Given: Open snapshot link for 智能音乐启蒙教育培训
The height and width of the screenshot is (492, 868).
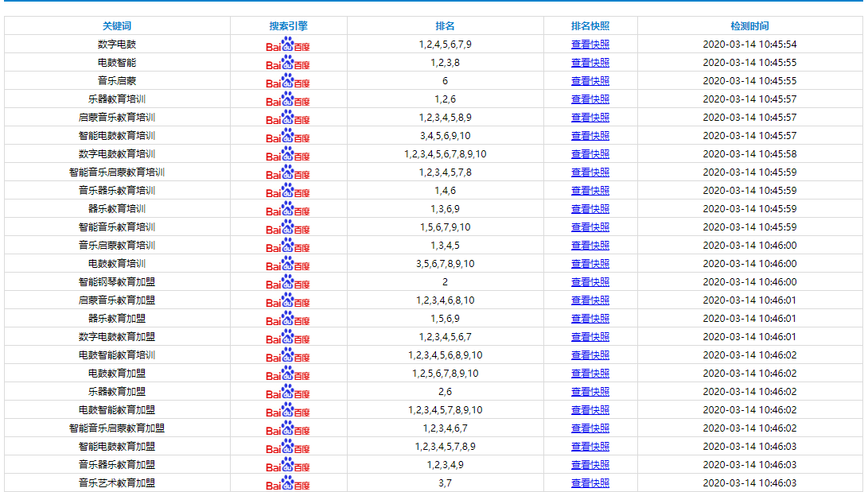Looking at the screenshot, I should pos(590,172).
